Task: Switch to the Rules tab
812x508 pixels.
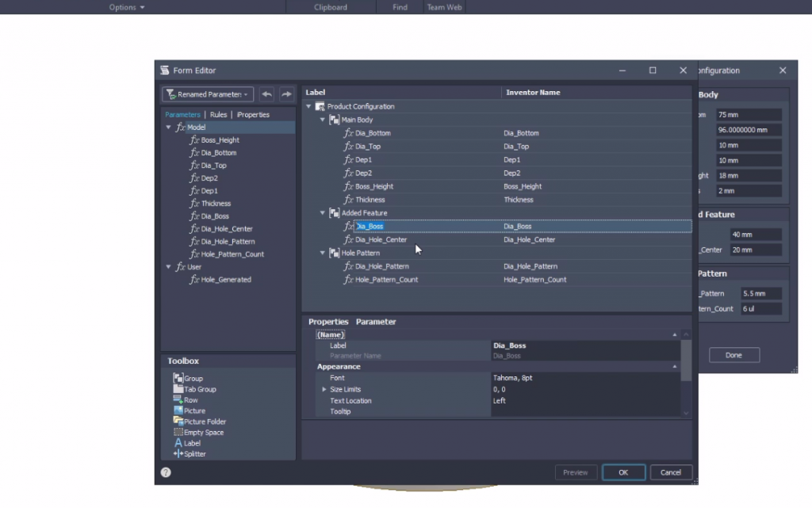Action: tap(218, 115)
